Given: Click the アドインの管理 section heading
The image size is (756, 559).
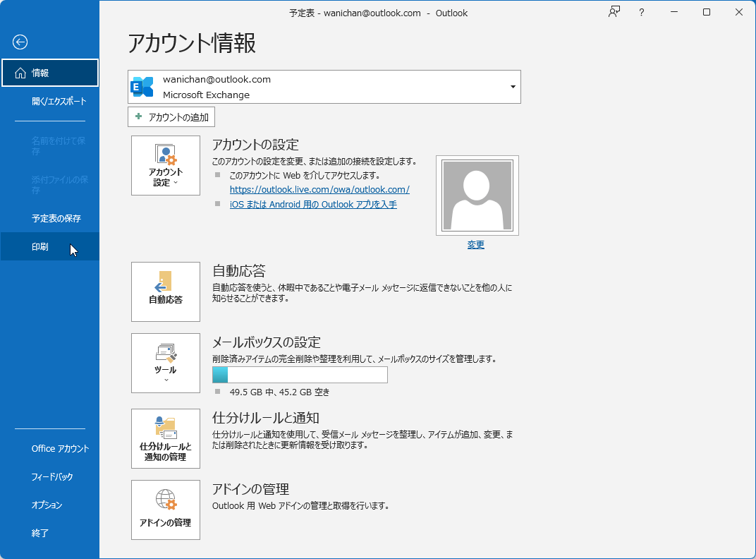Looking at the screenshot, I should coord(251,489).
